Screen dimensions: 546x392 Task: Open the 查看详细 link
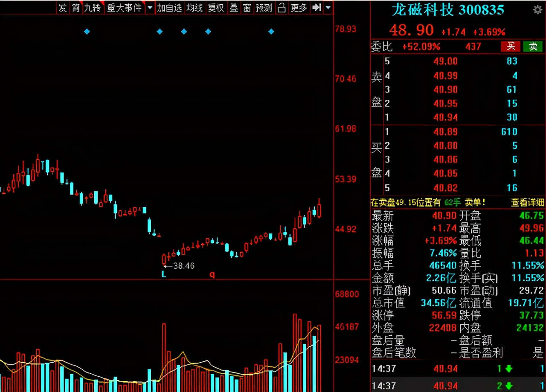coord(528,202)
